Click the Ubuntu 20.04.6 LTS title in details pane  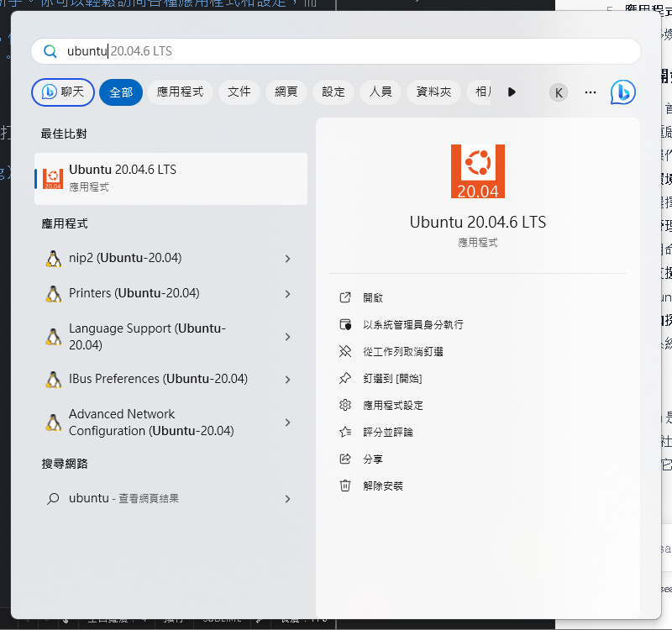pyautogui.click(x=478, y=223)
